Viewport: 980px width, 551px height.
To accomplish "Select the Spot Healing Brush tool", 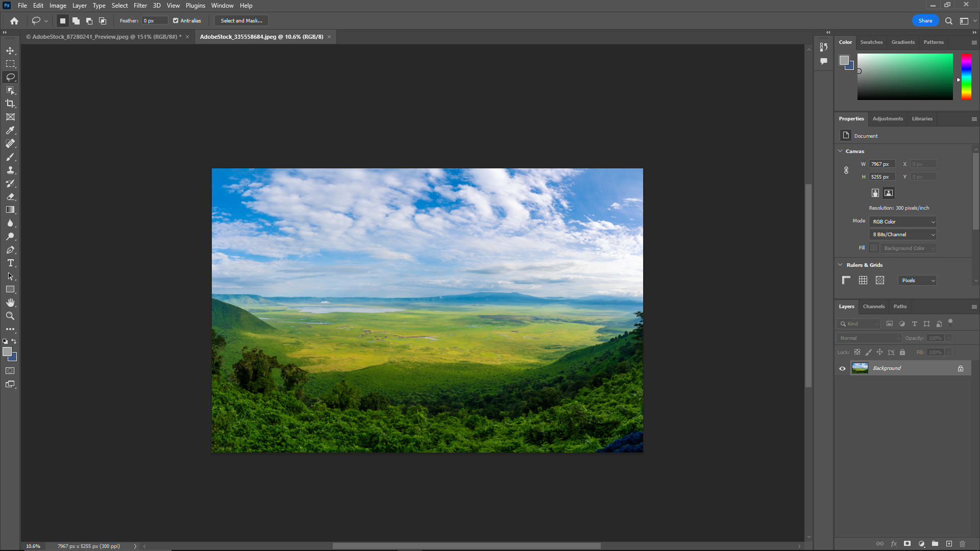I will pyautogui.click(x=10, y=143).
